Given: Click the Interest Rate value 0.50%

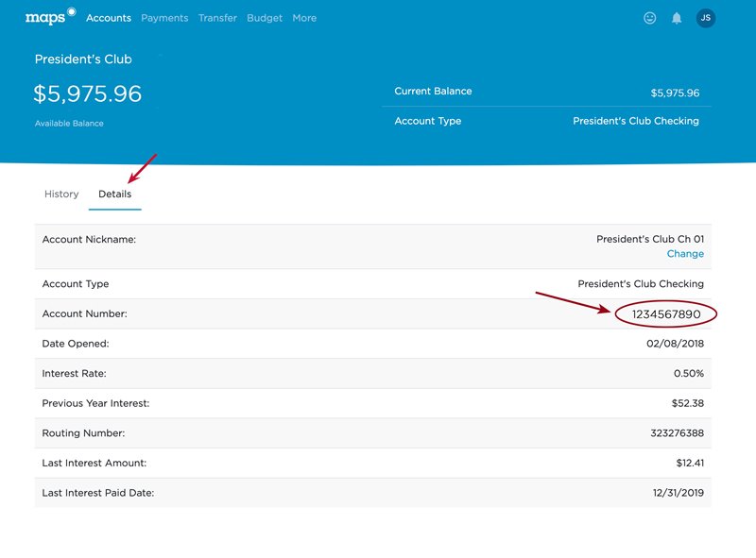Looking at the screenshot, I should point(688,374).
